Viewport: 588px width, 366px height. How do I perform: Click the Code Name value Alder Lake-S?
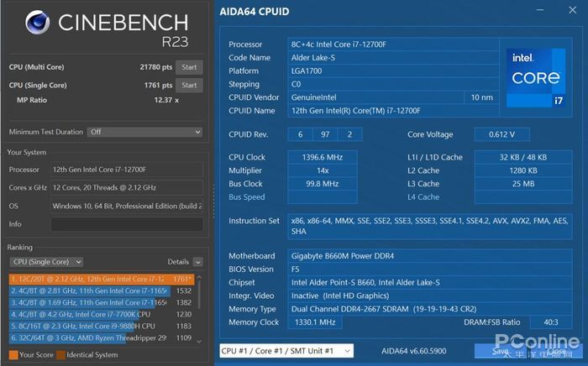tap(393, 58)
